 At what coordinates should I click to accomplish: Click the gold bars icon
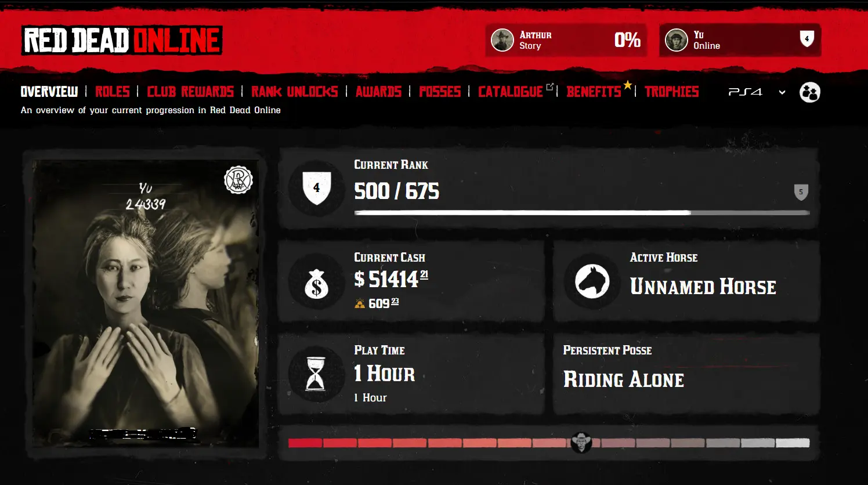click(x=360, y=303)
